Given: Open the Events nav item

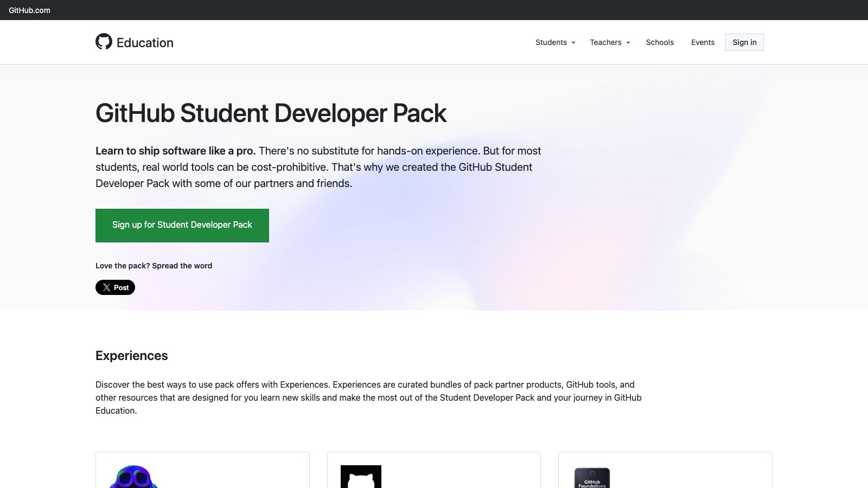Looking at the screenshot, I should (x=703, y=42).
